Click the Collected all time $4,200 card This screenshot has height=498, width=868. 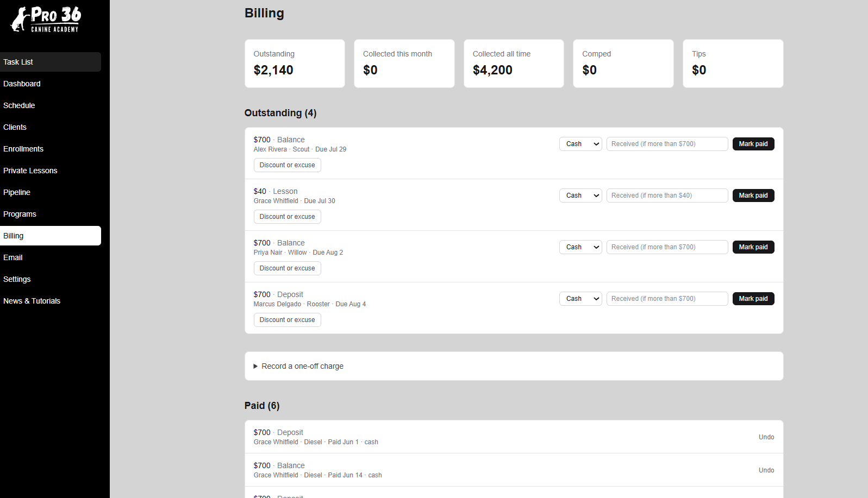click(514, 64)
